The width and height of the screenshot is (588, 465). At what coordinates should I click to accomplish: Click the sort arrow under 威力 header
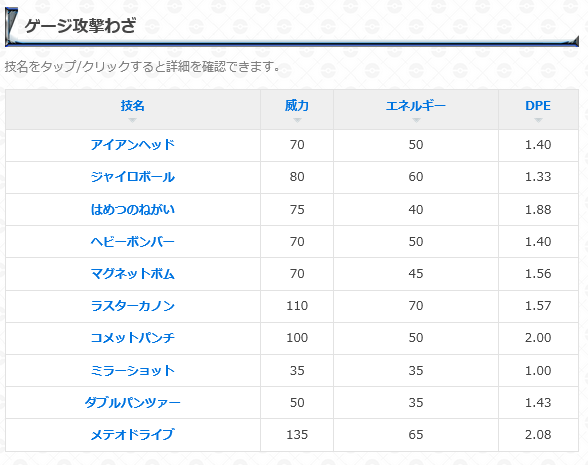[297, 120]
